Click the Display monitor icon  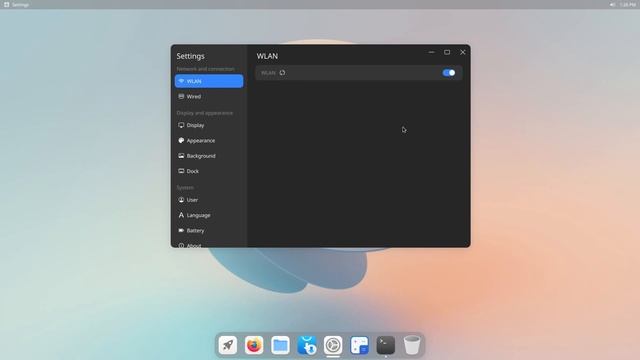tap(181, 125)
